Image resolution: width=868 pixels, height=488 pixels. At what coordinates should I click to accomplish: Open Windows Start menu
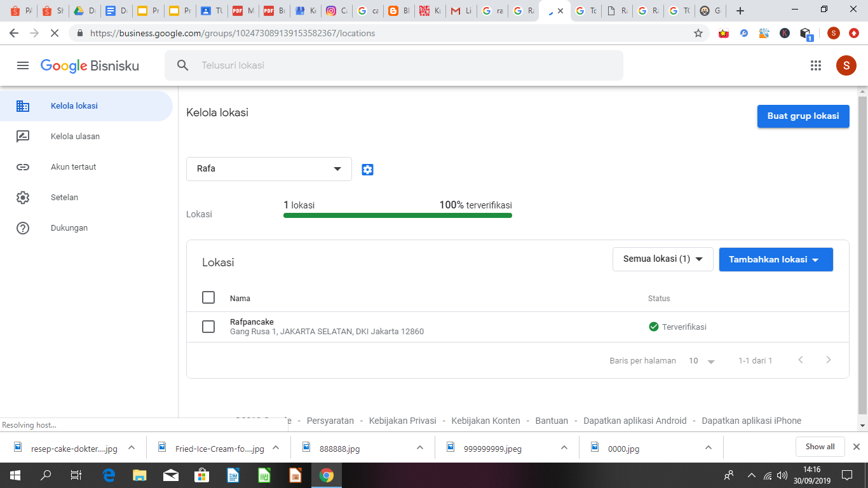tap(15, 475)
